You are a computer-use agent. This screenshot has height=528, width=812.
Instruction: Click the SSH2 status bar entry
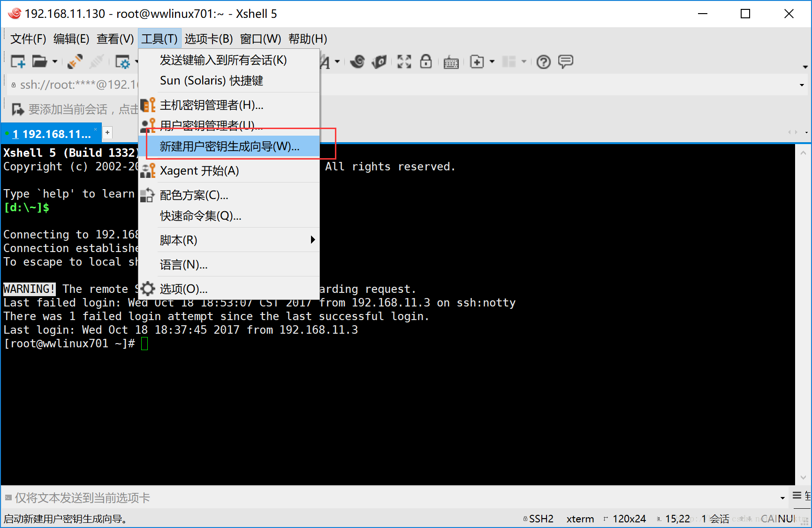538,519
